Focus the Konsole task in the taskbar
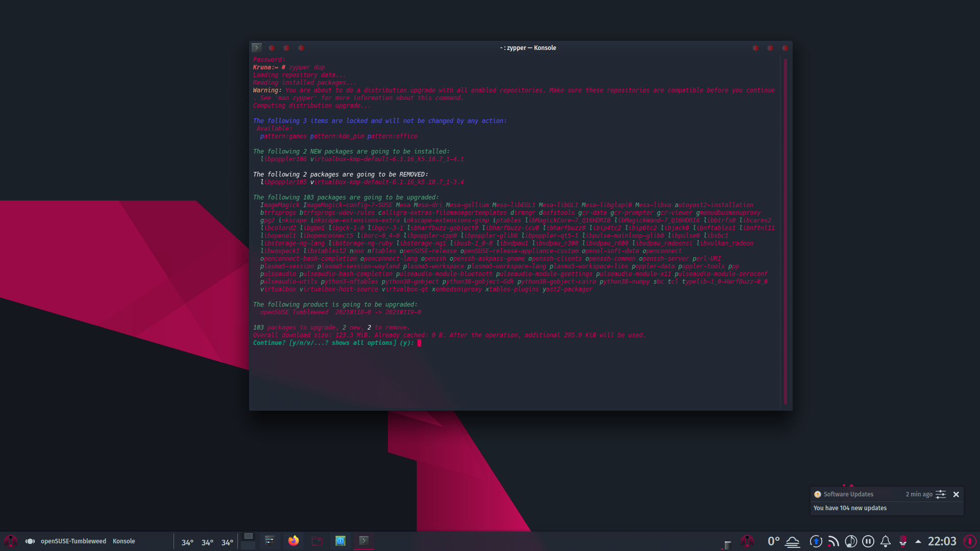Screen dimensions: 980x551 364,541
